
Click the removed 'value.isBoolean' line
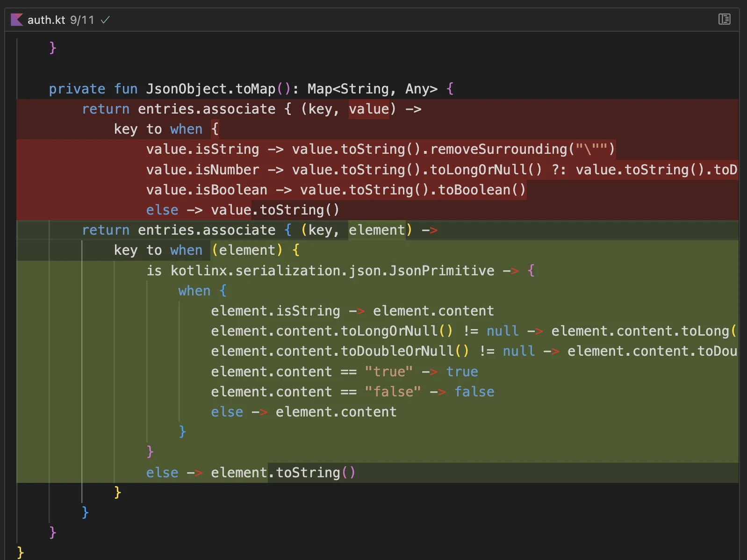pyautogui.click(x=336, y=190)
